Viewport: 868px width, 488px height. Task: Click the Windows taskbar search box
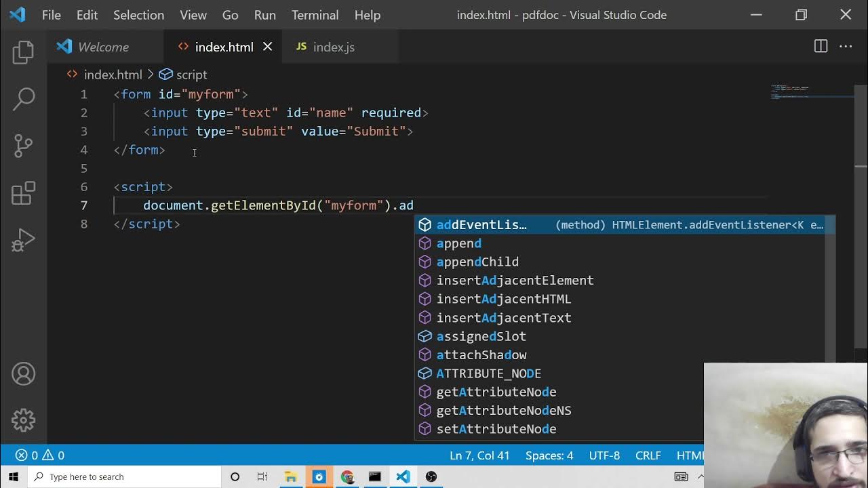[x=125, y=476]
